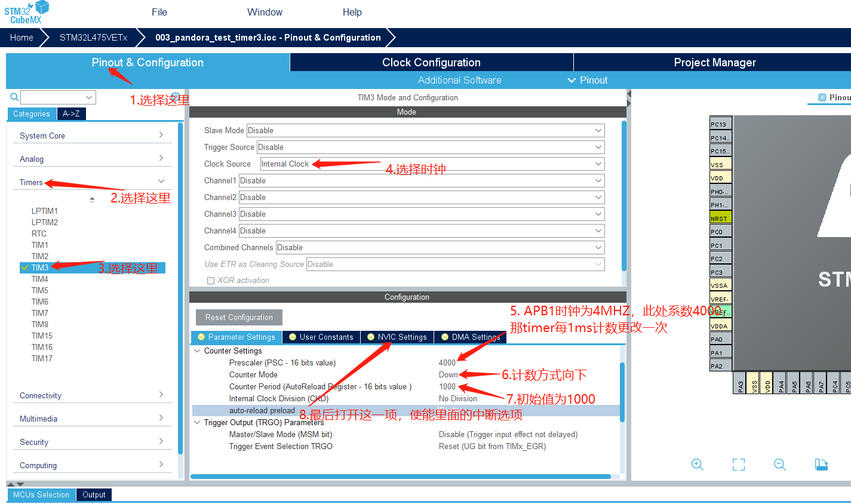The width and height of the screenshot is (851, 504).
Task: Open the Help menu
Action: pyautogui.click(x=352, y=12)
